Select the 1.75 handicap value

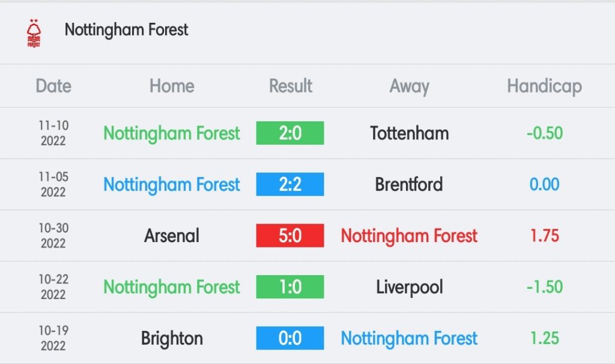tap(544, 235)
